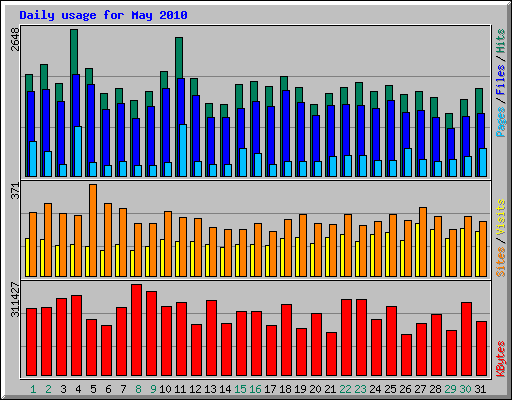Click the red KBytes bar for day 9
The width and height of the screenshot is (512, 400).
151,333
